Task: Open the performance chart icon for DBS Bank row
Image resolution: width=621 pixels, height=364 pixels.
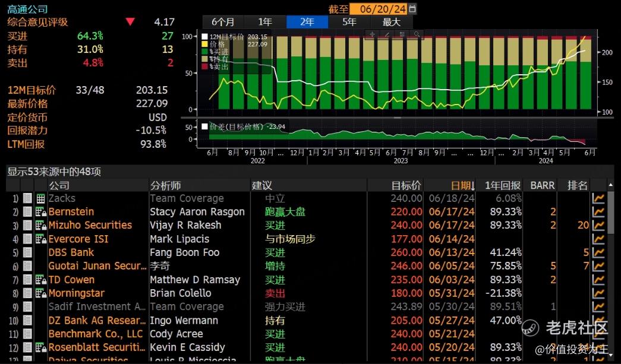Action: pyautogui.click(x=598, y=252)
